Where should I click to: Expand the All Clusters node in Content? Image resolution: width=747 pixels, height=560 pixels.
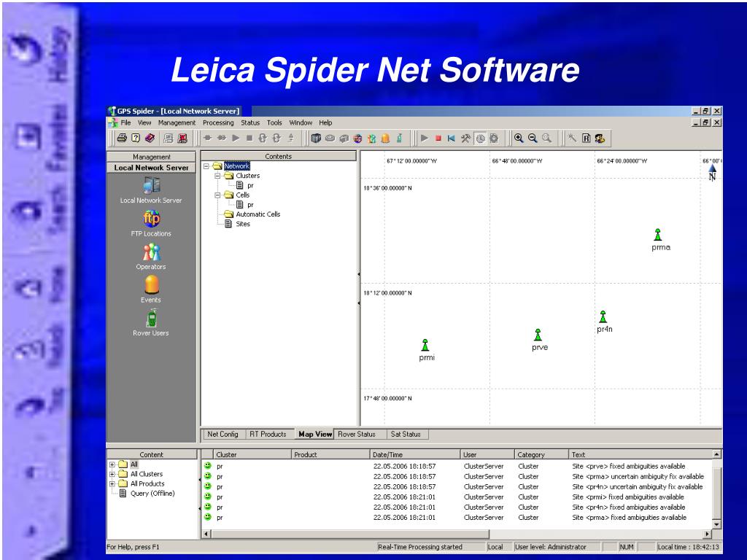(112, 474)
